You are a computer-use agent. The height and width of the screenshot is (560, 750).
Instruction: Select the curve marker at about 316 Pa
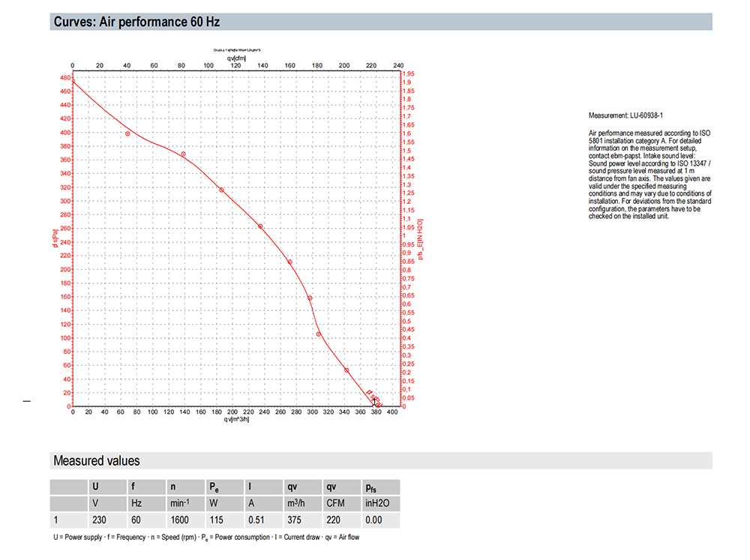[221, 190]
